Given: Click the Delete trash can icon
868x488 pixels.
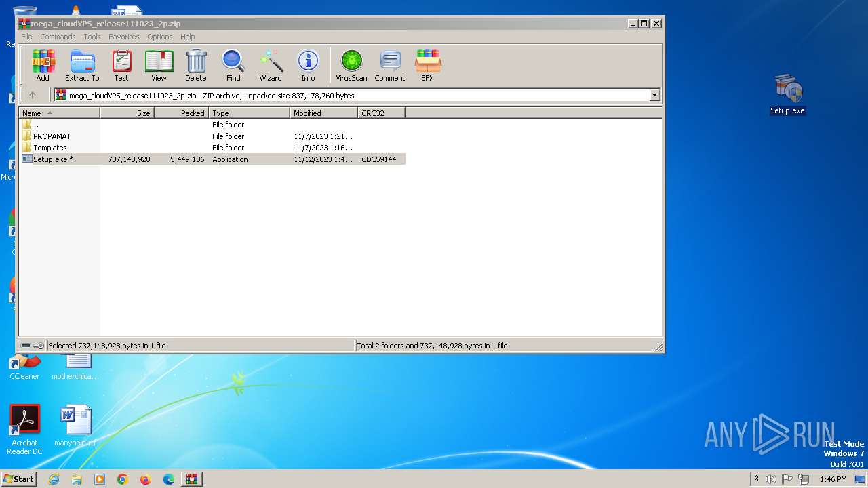Looking at the screenshot, I should (x=196, y=66).
